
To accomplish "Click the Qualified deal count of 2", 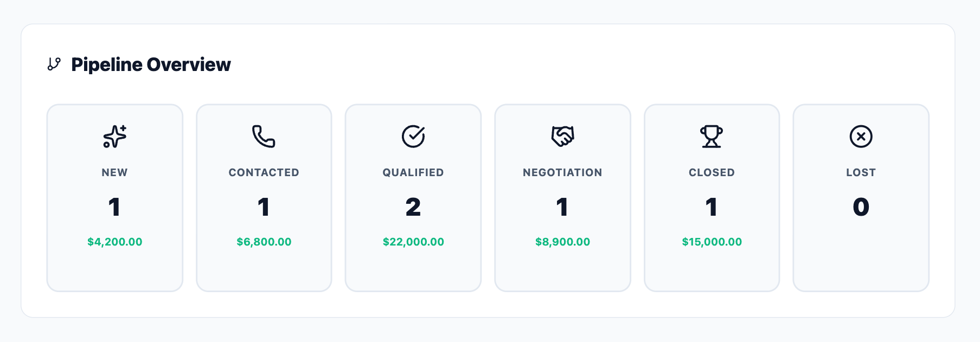I will (413, 207).
